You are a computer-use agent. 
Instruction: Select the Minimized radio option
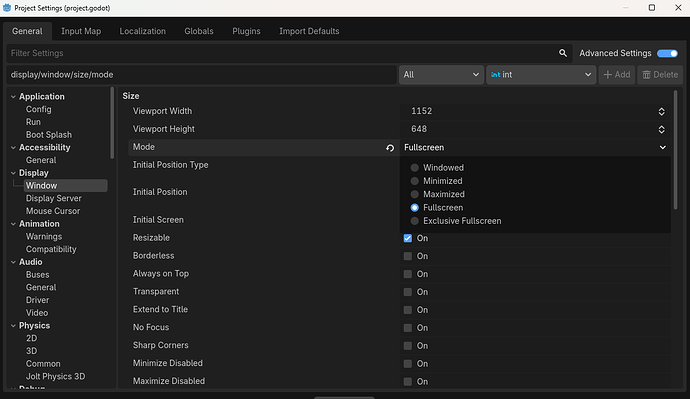click(415, 181)
